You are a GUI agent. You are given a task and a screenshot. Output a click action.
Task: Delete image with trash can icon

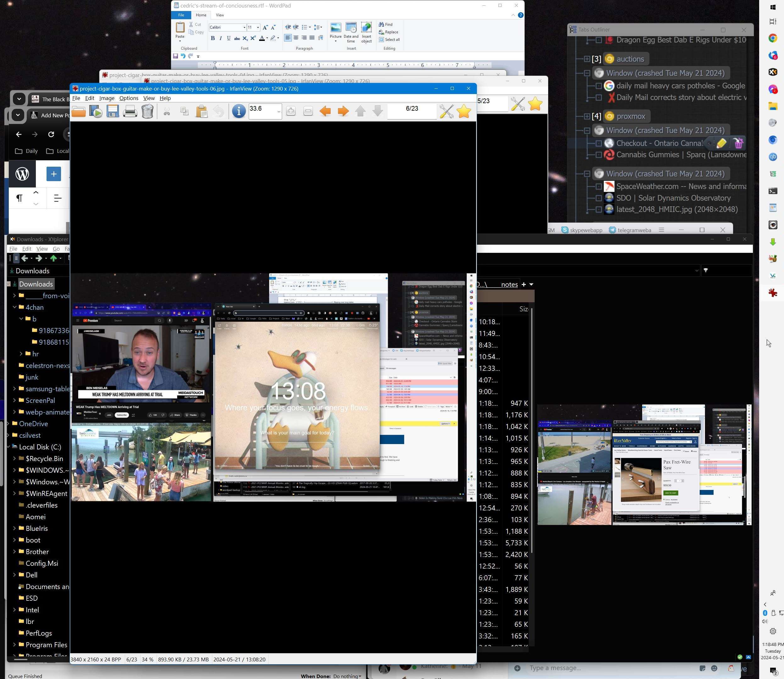[x=147, y=111]
